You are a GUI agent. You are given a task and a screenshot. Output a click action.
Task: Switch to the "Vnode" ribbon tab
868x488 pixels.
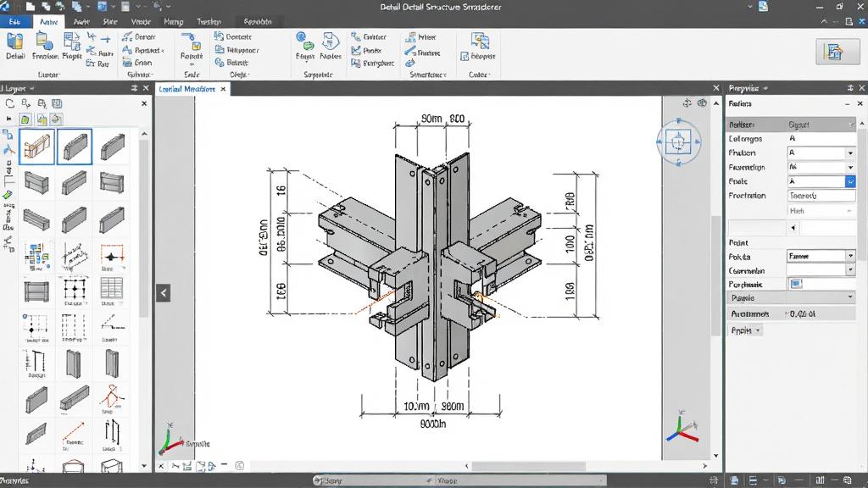pyautogui.click(x=141, y=21)
